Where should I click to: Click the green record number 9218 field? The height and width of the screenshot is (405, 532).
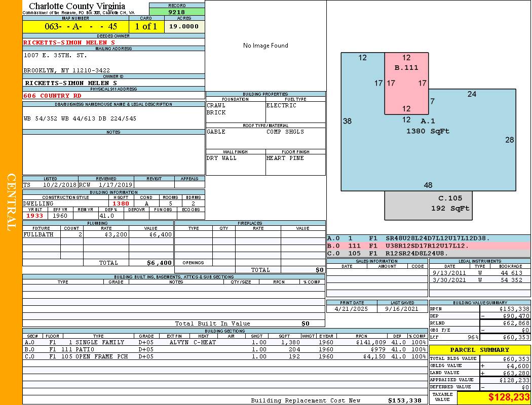tap(177, 12)
